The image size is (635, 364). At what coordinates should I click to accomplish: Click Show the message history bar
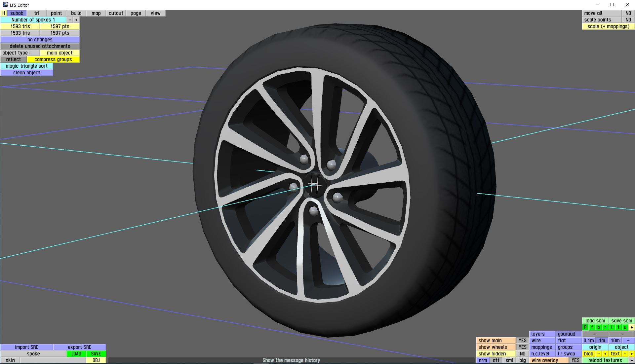coord(291,360)
